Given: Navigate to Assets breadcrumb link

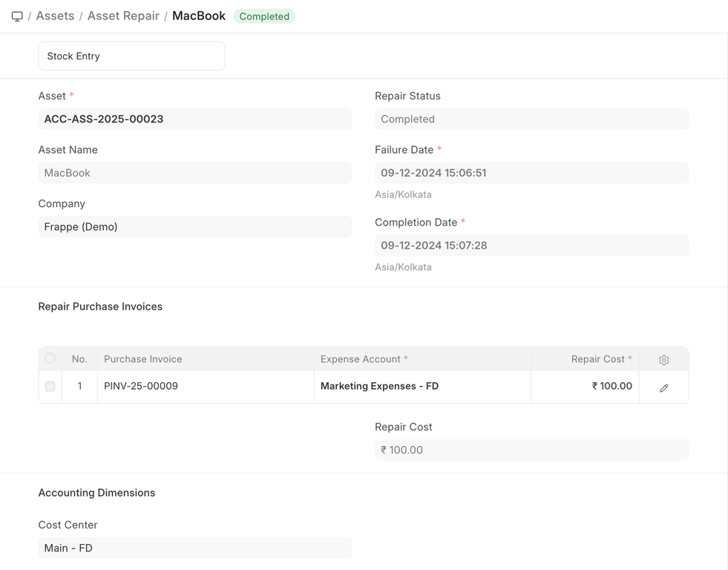Looking at the screenshot, I should 55,16.
